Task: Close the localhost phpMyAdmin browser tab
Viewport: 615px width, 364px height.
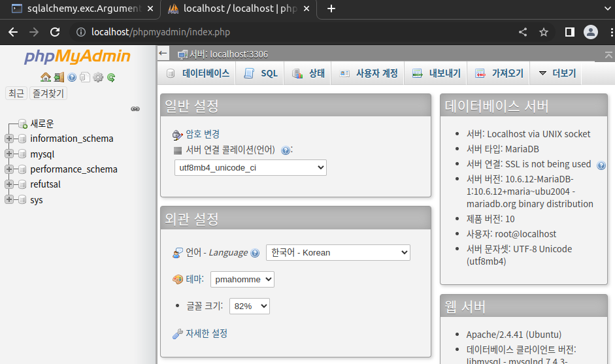Action: [x=307, y=8]
